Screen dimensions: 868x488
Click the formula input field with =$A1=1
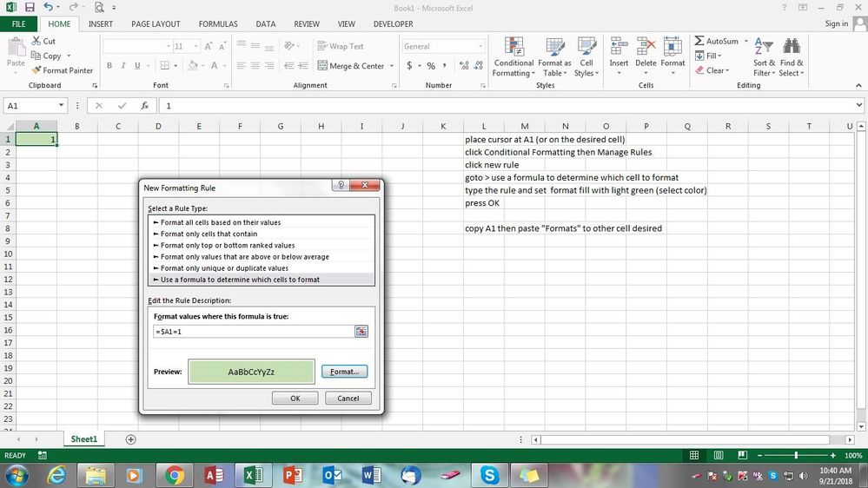pos(254,332)
